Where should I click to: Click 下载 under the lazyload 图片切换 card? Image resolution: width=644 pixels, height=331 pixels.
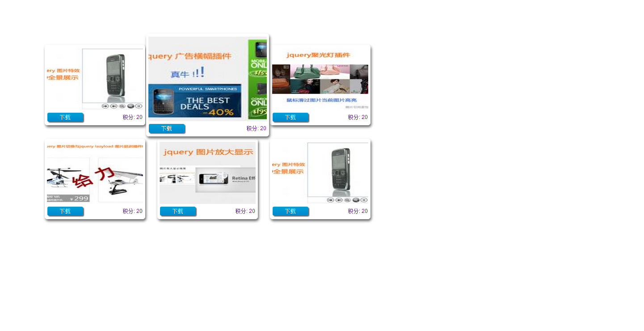[65, 211]
